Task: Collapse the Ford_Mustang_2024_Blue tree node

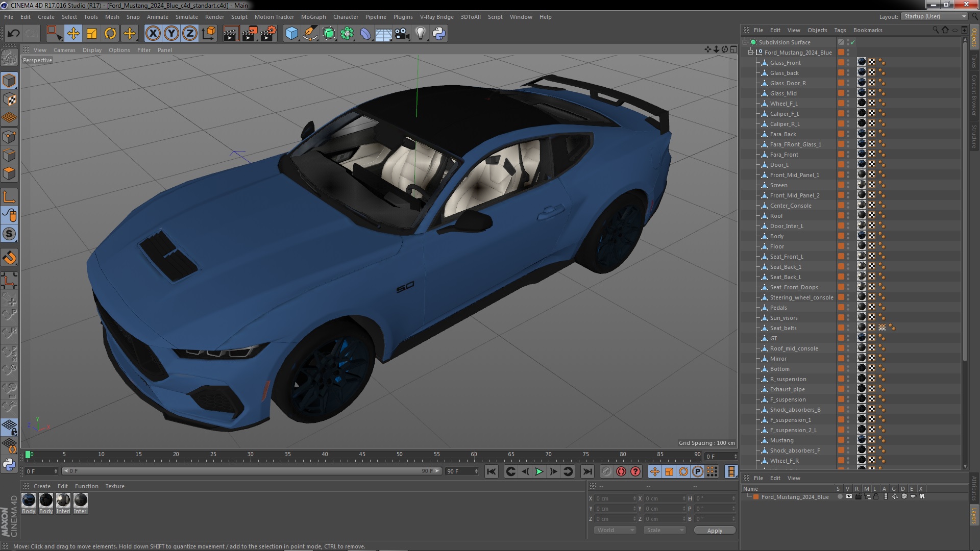Action: click(751, 53)
